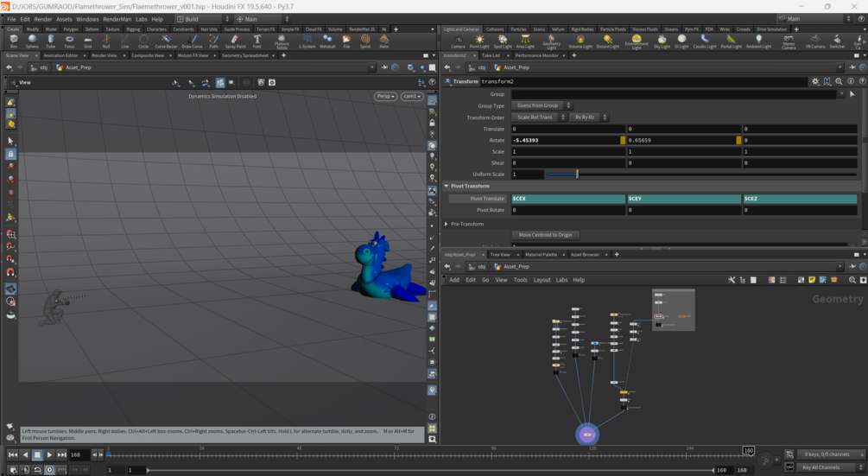Add a Point Light from the shelf

point(479,41)
